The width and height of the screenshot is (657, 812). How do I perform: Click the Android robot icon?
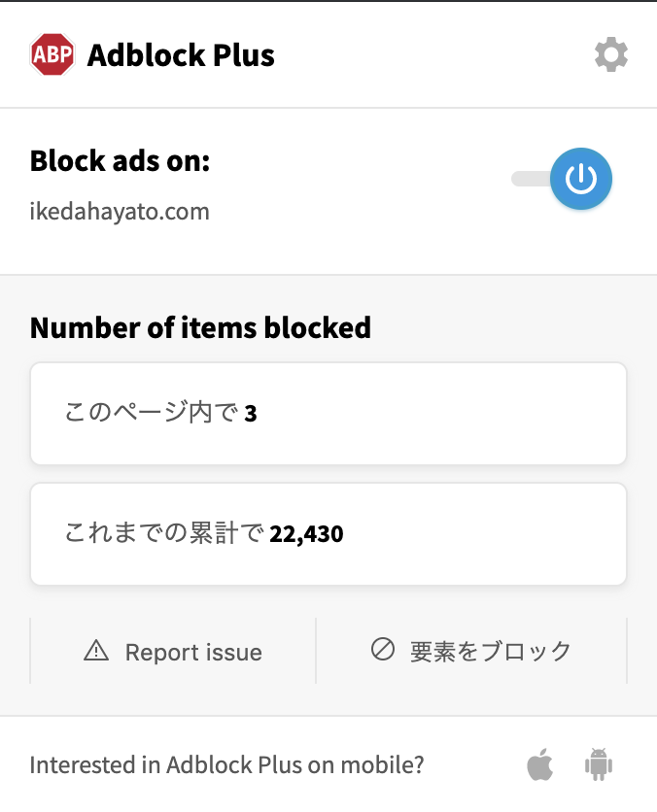tap(599, 764)
